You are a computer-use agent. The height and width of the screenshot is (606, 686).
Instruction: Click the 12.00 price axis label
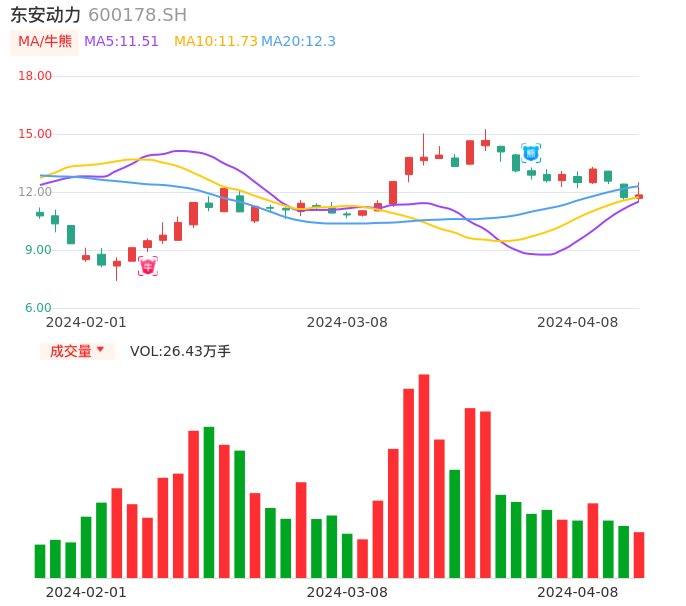pyautogui.click(x=35, y=192)
